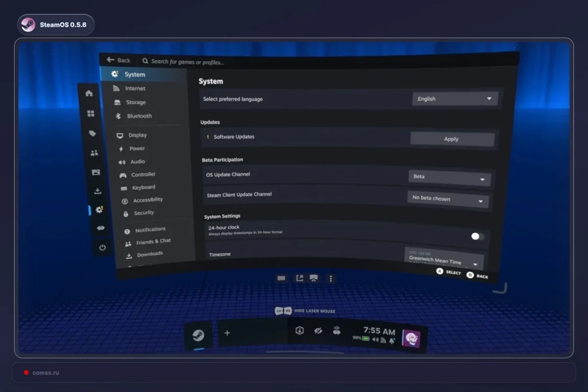Open the Library grid icon in left rail
The width and height of the screenshot is (588, 392).
coord(91,114)
